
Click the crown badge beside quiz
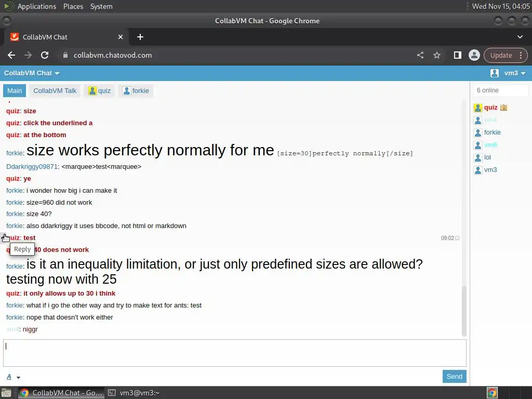pos(504,108)
